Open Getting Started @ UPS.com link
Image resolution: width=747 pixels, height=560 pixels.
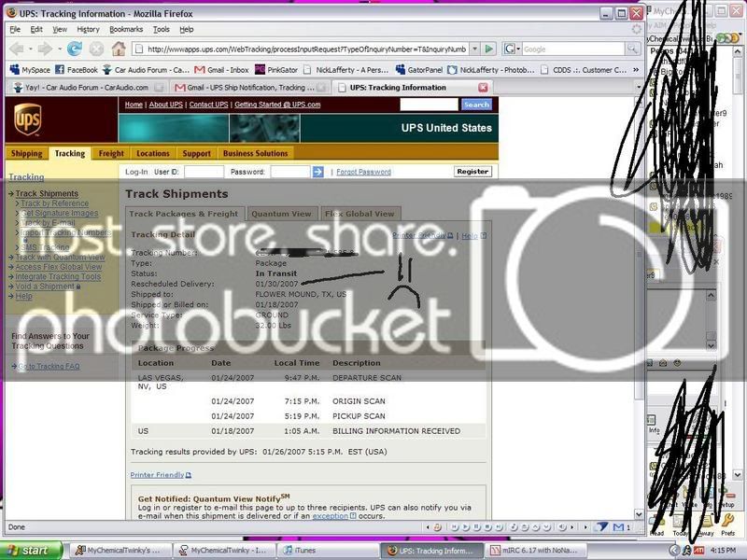[277, 105]
